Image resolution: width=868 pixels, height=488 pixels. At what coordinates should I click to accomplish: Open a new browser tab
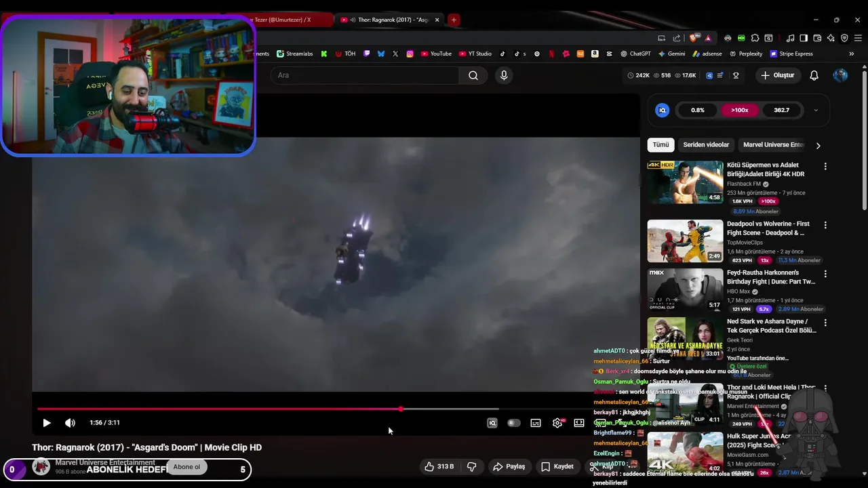(x=454, y=20)
